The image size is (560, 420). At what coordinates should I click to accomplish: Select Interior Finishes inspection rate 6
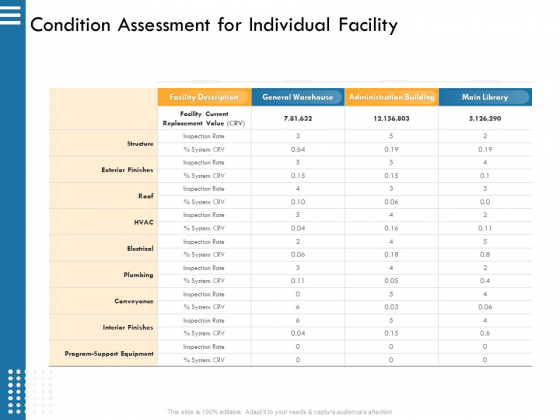pos(298,320)
